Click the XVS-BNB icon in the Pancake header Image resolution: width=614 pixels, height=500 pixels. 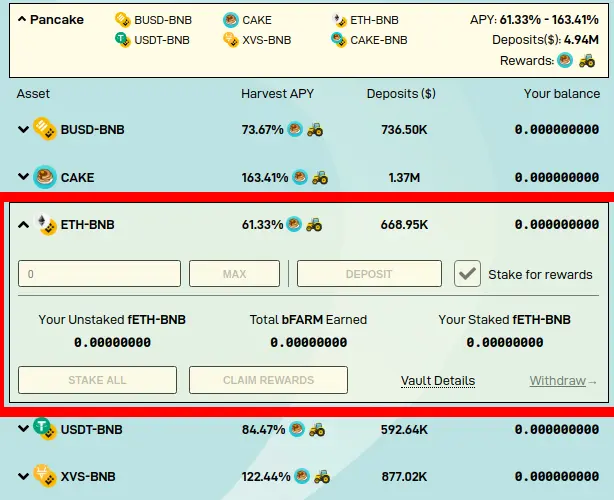tap(231, 40)
